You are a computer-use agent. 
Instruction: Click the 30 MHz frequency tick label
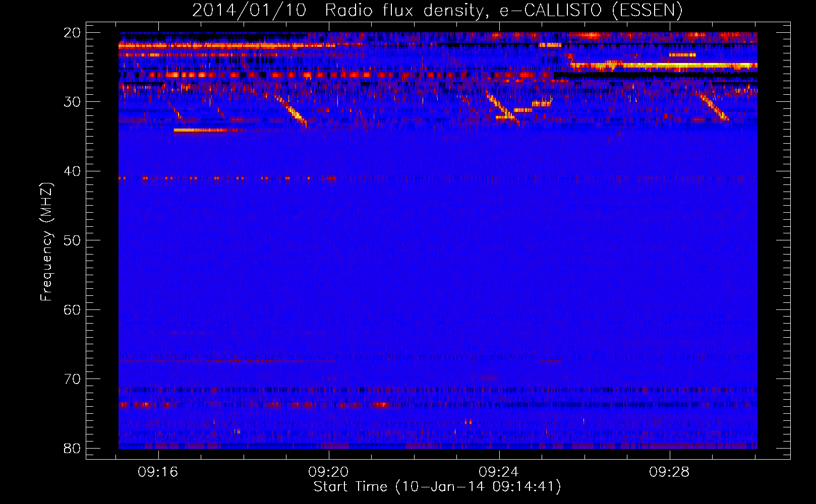tap(72, 102)
